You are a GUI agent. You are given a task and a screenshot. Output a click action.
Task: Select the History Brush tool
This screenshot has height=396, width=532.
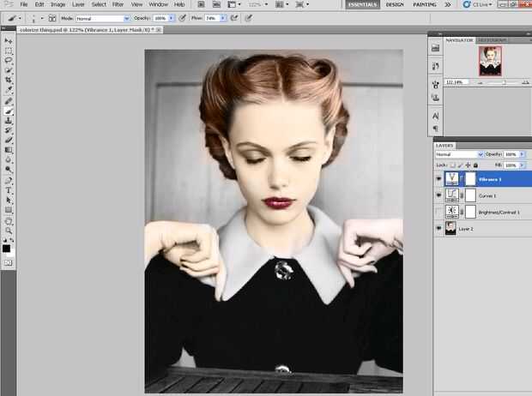8,130
